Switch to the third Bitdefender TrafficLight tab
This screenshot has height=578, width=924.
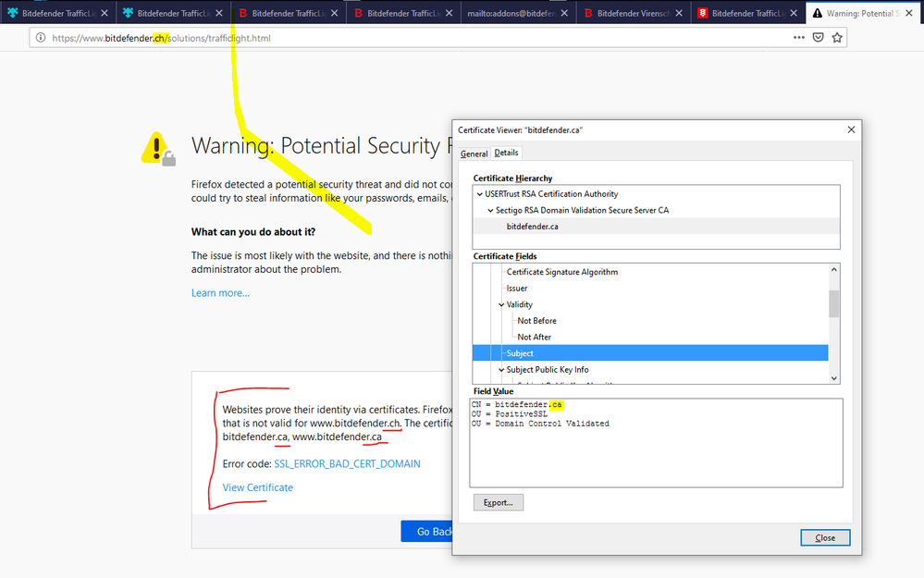[x=288, y=13]
